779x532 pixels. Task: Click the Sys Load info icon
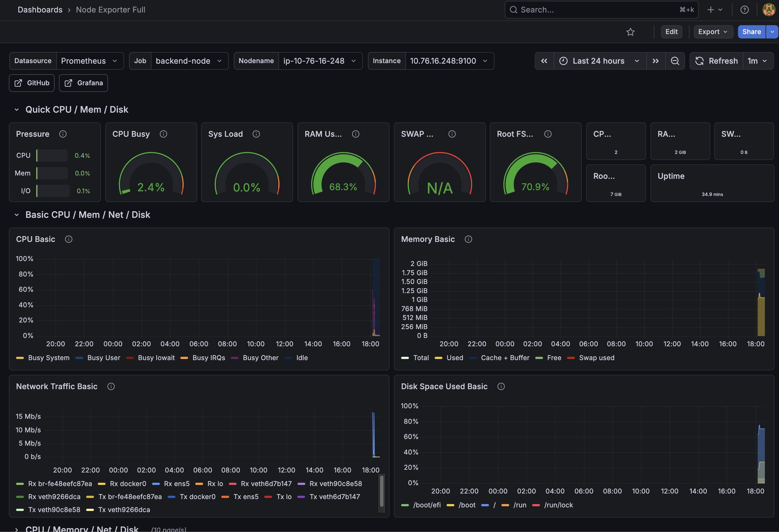[256, 134]
